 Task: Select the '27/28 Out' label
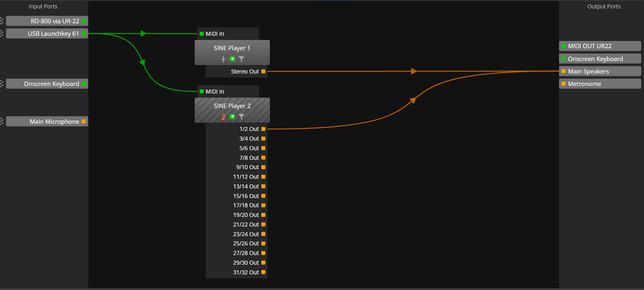(246, 253)
